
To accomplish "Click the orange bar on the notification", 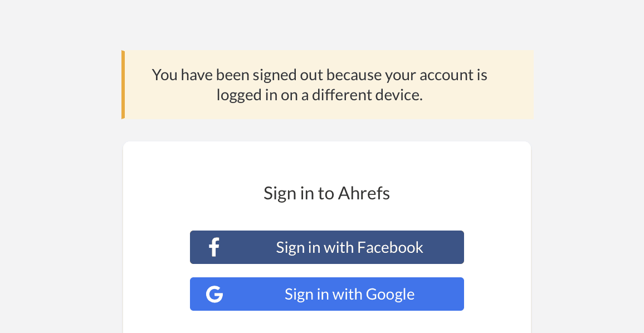I will point(123,84).
